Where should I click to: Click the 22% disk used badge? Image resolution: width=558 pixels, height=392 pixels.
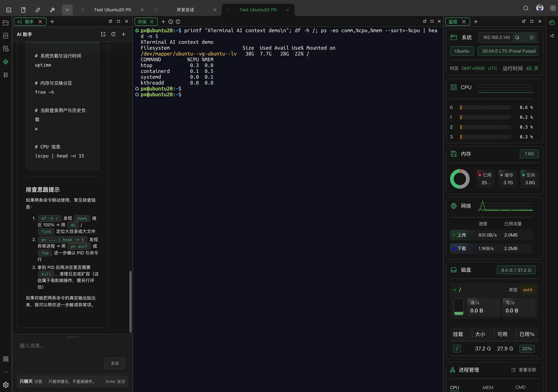(527, 349)
